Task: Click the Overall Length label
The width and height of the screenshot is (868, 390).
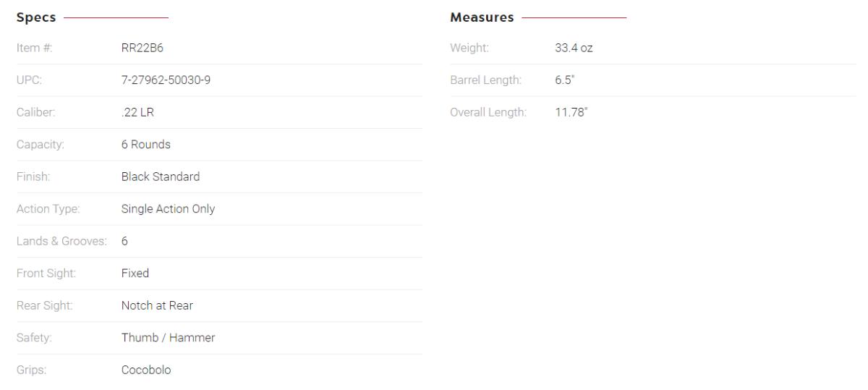Action: (x=488, y=112)
